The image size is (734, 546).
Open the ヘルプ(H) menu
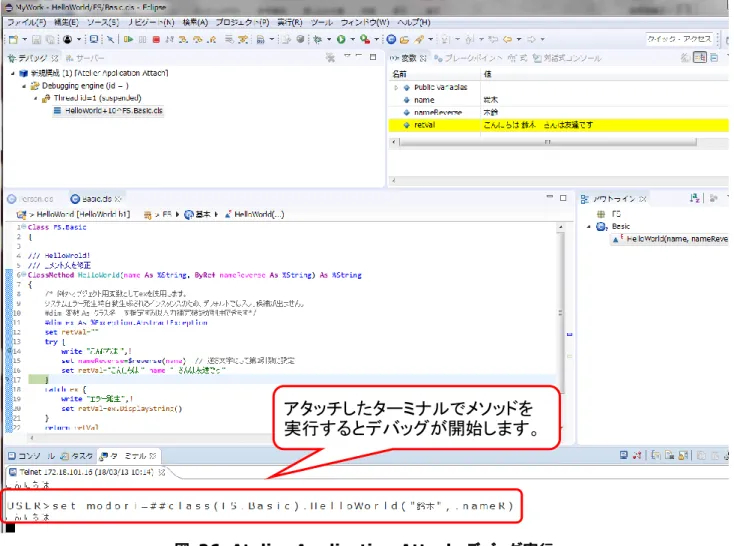pyautogui.click(x=414, y=22)
